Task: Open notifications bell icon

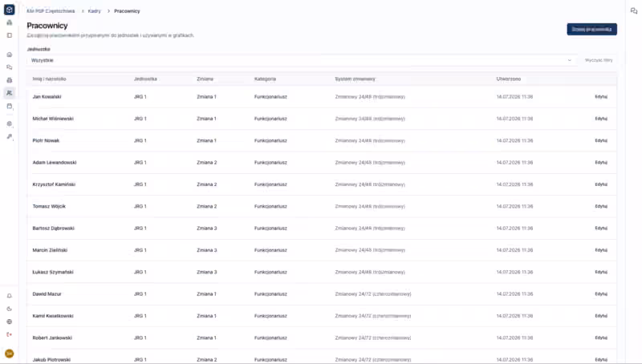Action: click(10, 296)
